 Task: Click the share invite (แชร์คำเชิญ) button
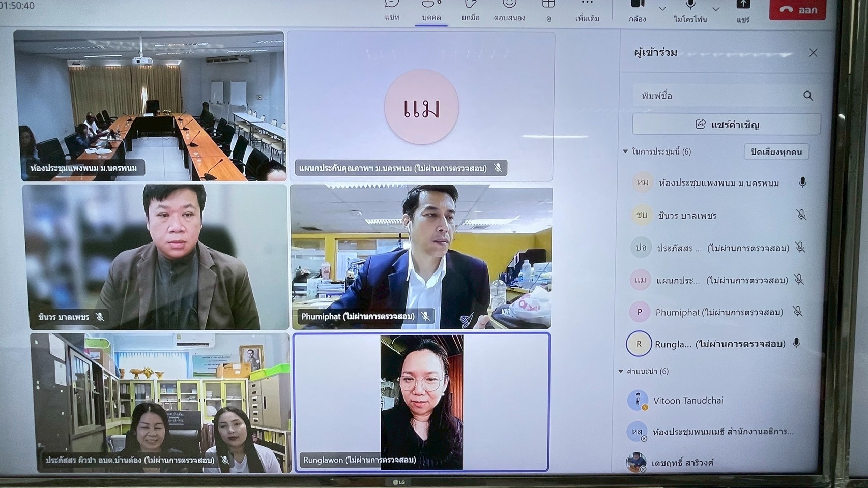(726, 125)
